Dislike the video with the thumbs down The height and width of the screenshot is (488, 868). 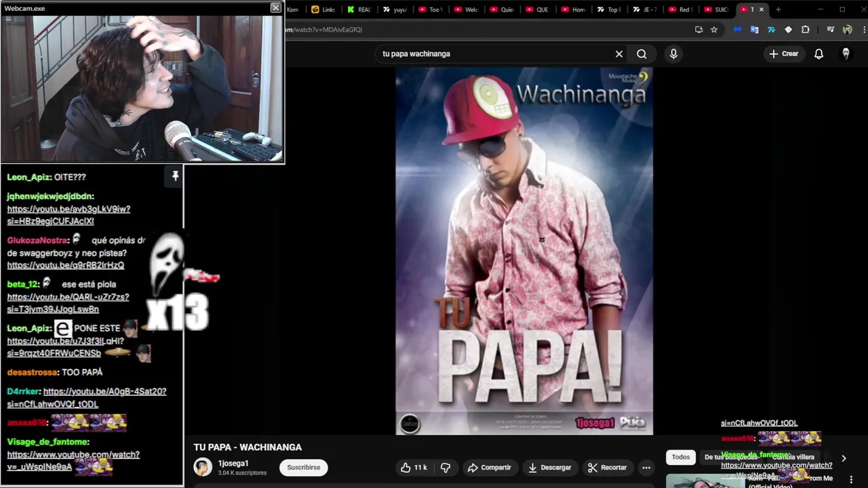click(x=446, y=468)
